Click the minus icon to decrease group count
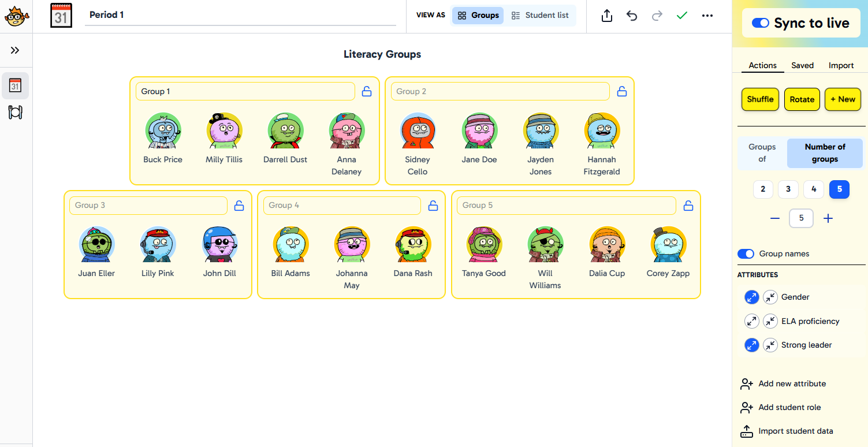 (775, 218)
